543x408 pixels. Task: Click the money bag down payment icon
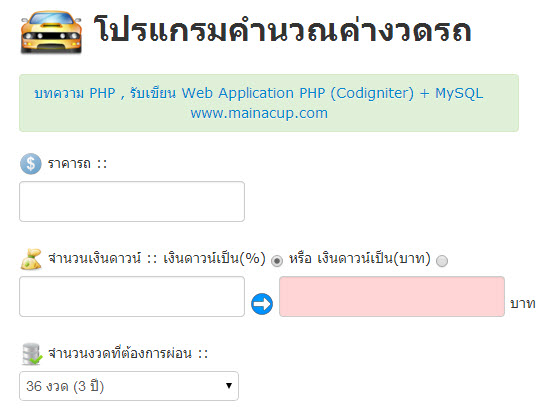pyautogui.click(x=31, y=259)
